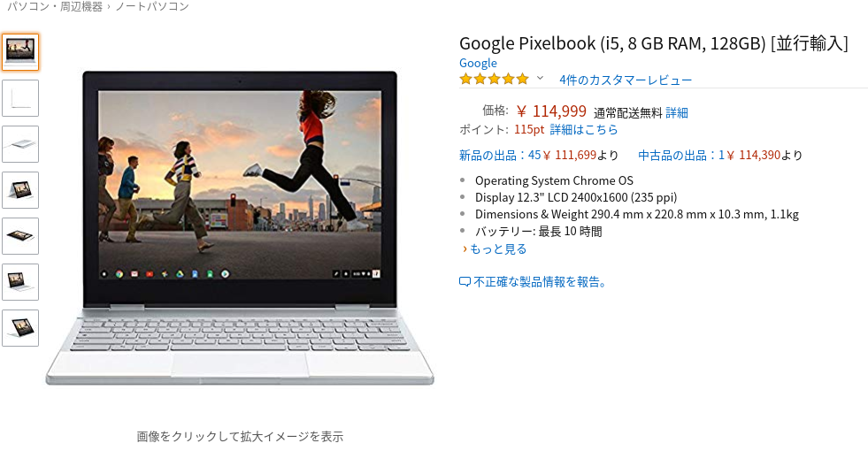
Task: Open 詳細はこちら points details link
Action: (x=584, y=129)
